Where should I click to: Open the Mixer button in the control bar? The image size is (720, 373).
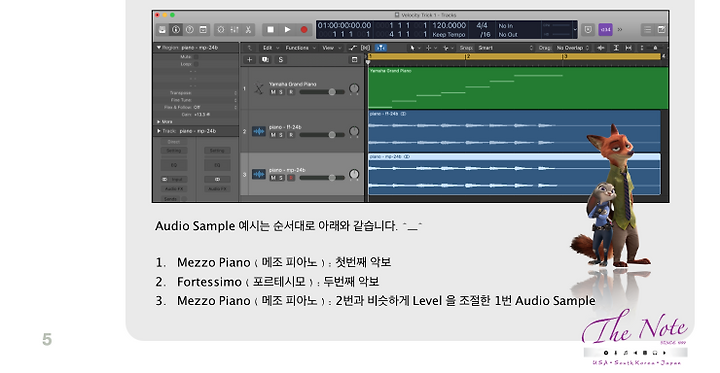coord(235,29)
